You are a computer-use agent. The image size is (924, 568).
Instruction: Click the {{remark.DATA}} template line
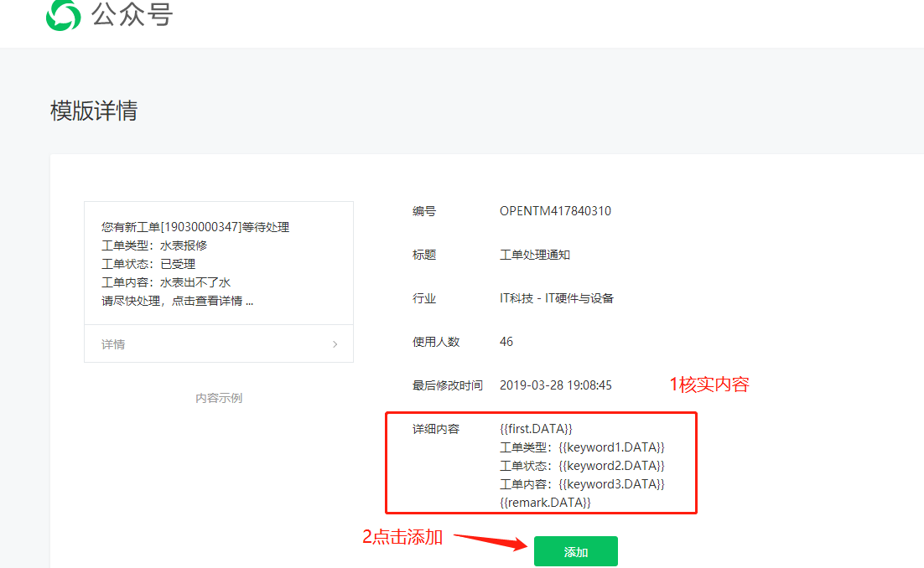[545, 502]
